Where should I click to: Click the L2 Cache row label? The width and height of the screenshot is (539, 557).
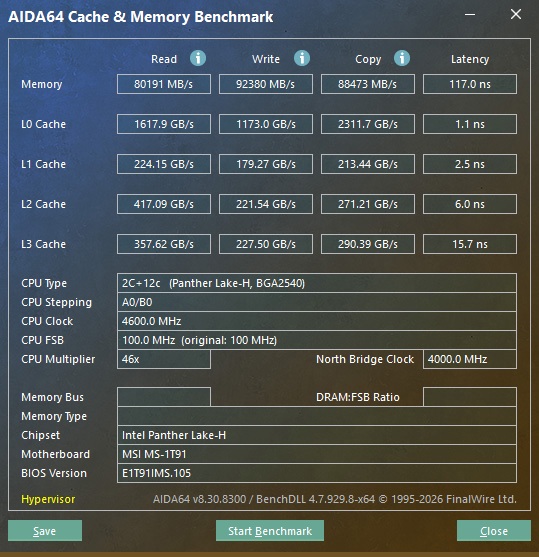pyautogui.click(x=43, y=204)
